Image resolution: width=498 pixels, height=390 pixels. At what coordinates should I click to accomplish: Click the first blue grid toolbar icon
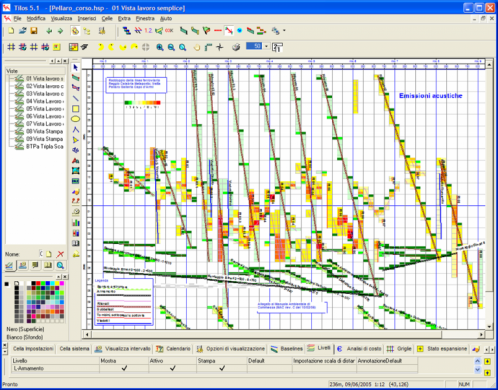(11, 47)
